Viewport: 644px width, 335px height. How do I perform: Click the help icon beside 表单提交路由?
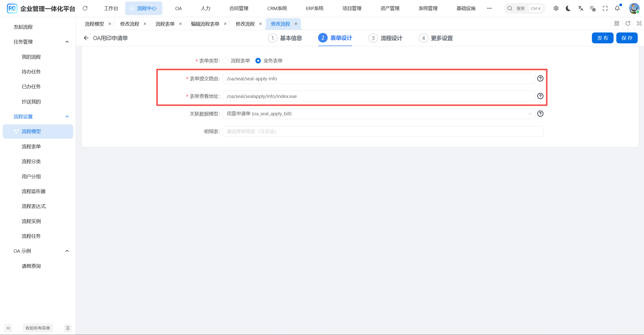(540, 78)
